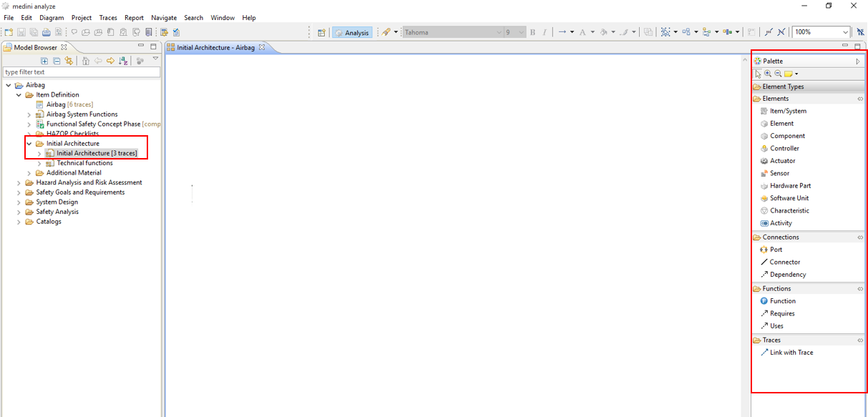The width and height of the screenshot is (868, 417).
Task: Click the Home icon in Model Browser toolbar
Action: 86,62
